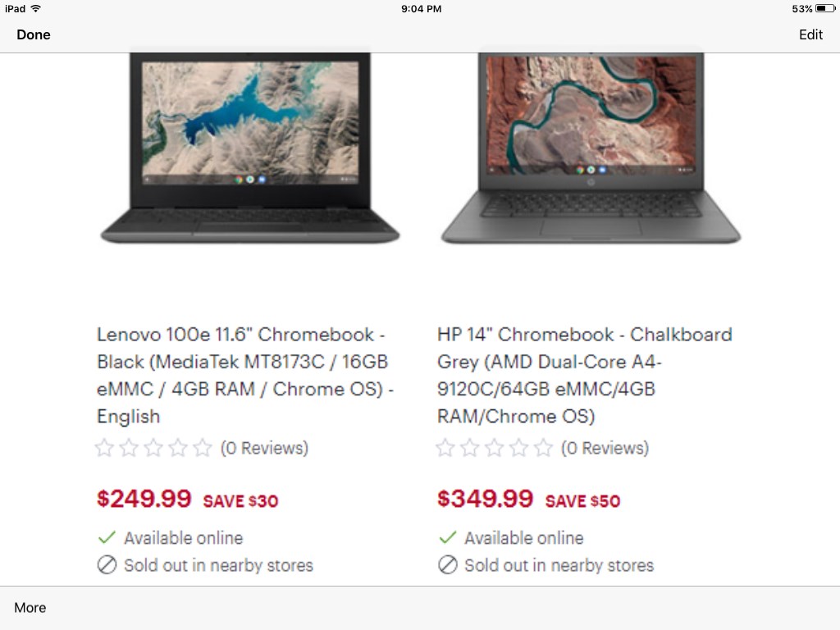Click the $349.99 HP price
This screenshot has height=630, width=840.
coord(485,498)
